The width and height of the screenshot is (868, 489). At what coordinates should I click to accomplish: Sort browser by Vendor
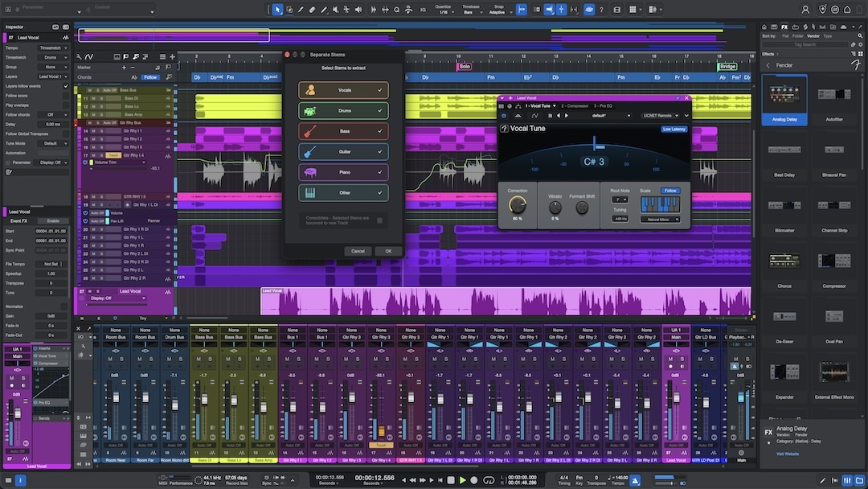coord(813,36)
